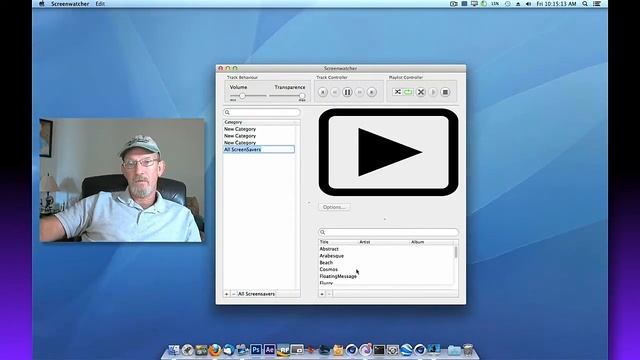Click the Transparence slider knob
The width and height of the screenshot is (640, 360).
(302, 96)
